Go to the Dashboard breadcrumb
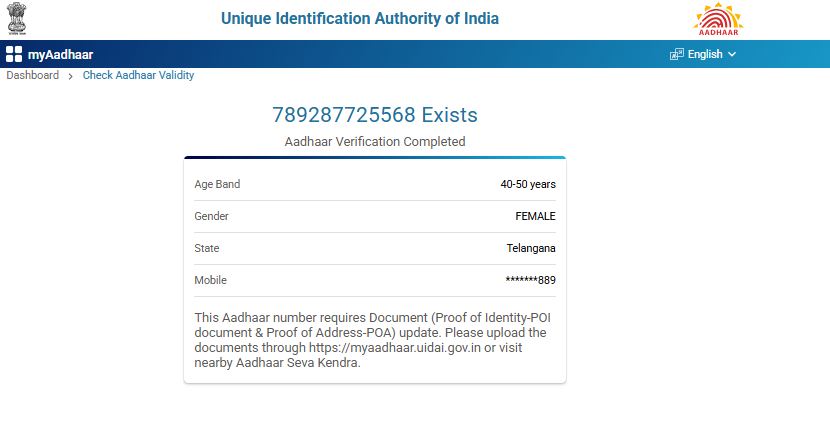 pyautogui.click(x=33, y=75)
